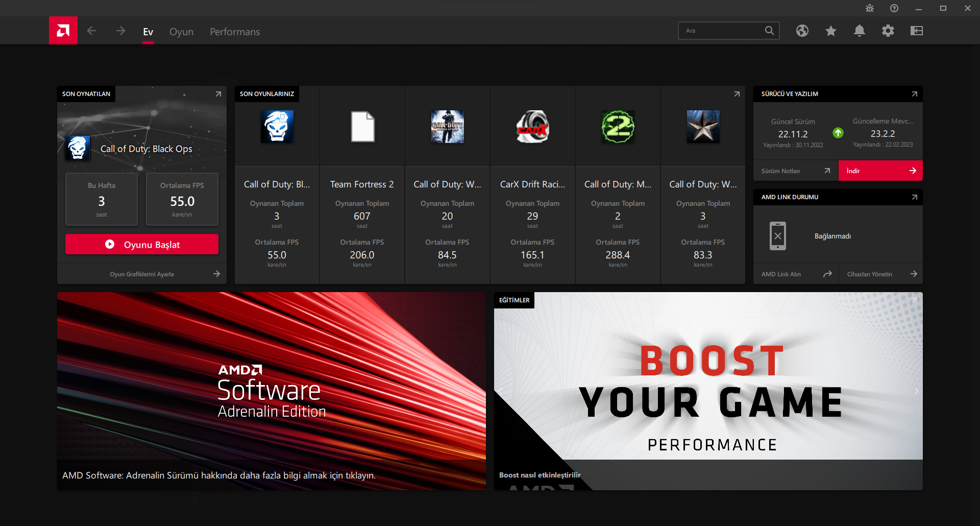Expand the Son Oynatılan panel
The height and width of the screenshot is (526, 980).
[x=218, y=94]
